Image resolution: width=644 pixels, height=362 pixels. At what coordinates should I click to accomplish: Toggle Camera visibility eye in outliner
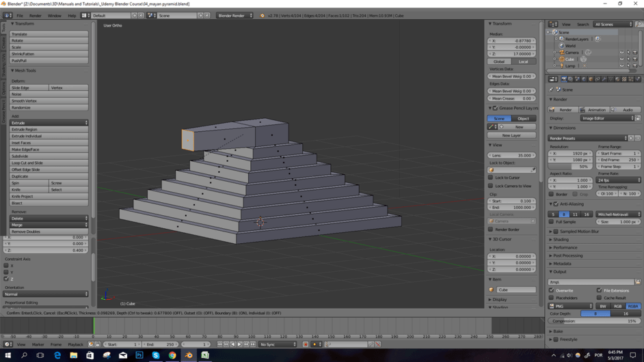point(621,53)
